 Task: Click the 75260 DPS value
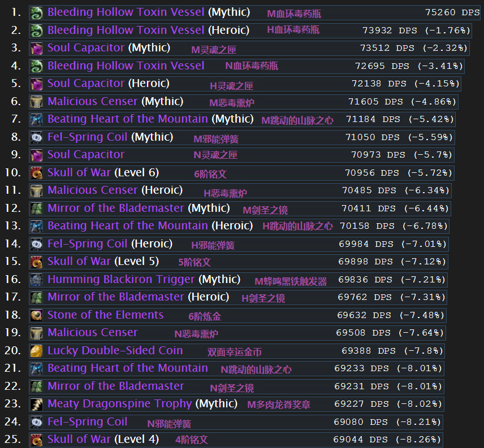tap(452, 12)
